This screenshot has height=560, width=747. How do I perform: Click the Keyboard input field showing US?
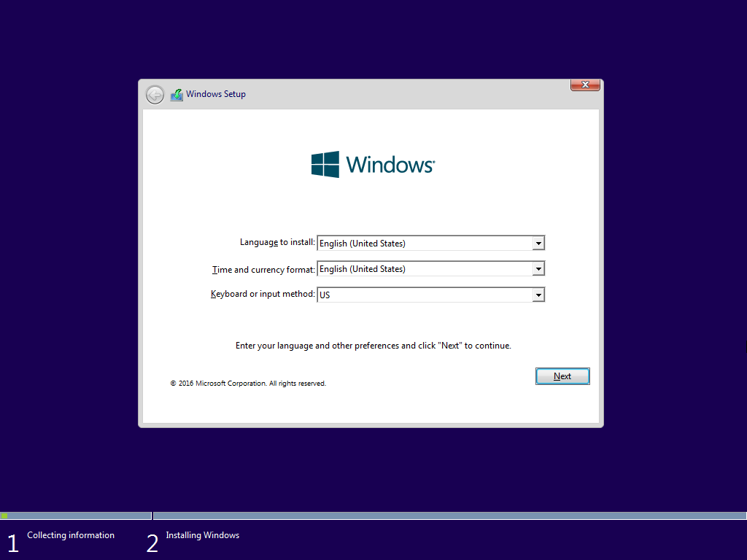click(x=425, y=295)
